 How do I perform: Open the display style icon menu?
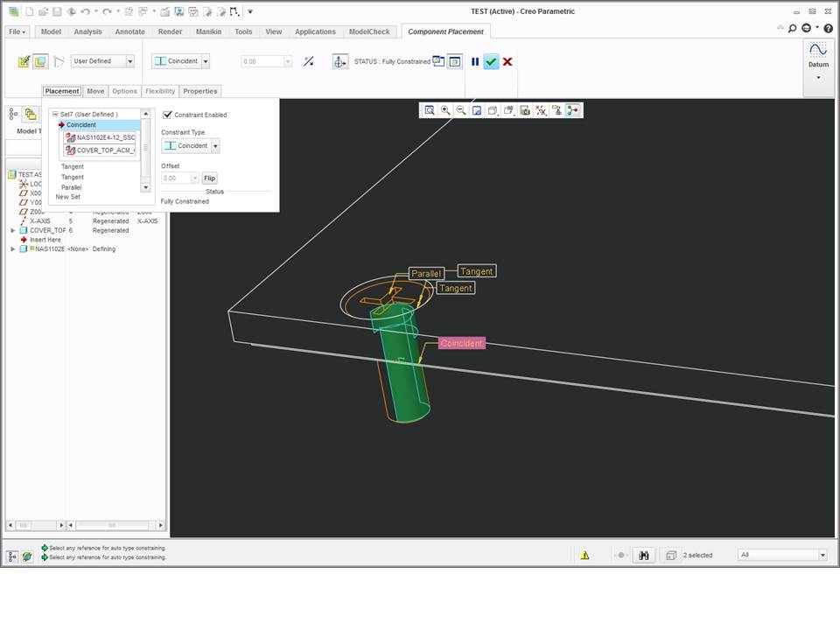(x=493, y=110)
